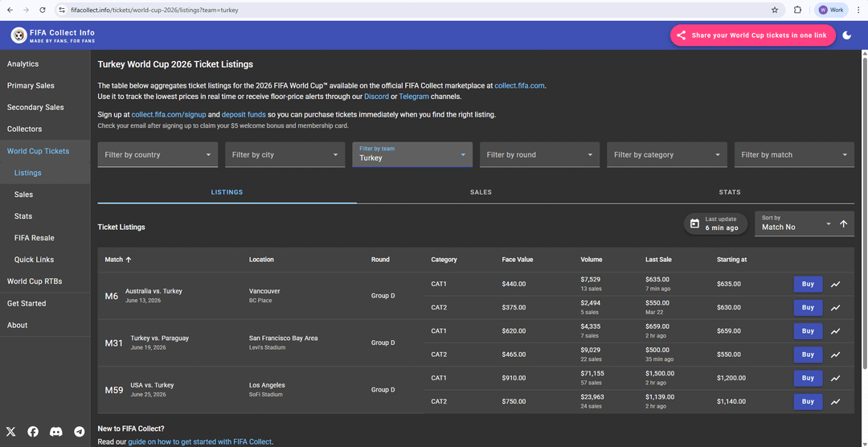Switch to the Stats tab

point(730,192)
